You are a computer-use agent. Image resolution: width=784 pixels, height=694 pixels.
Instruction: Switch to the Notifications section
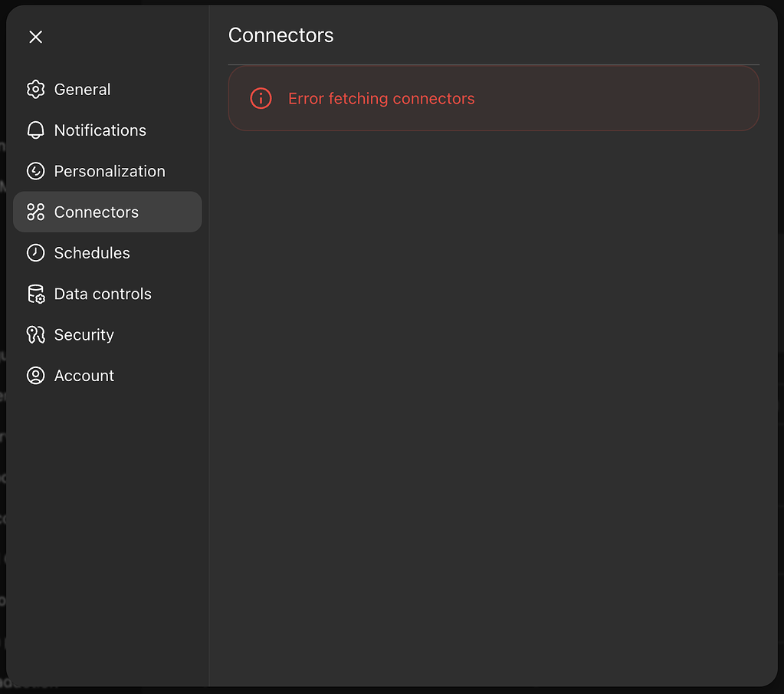(100, 130)
